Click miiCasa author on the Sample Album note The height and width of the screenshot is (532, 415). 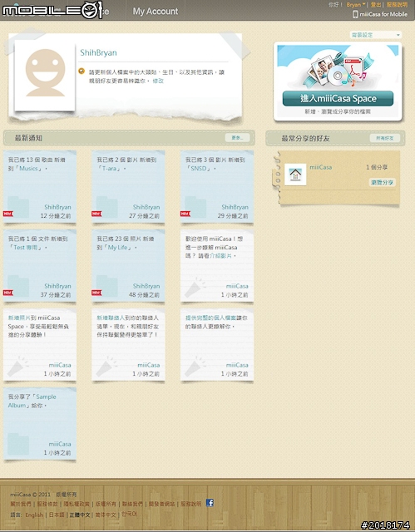pyautogui.click(x=60, y=444)
